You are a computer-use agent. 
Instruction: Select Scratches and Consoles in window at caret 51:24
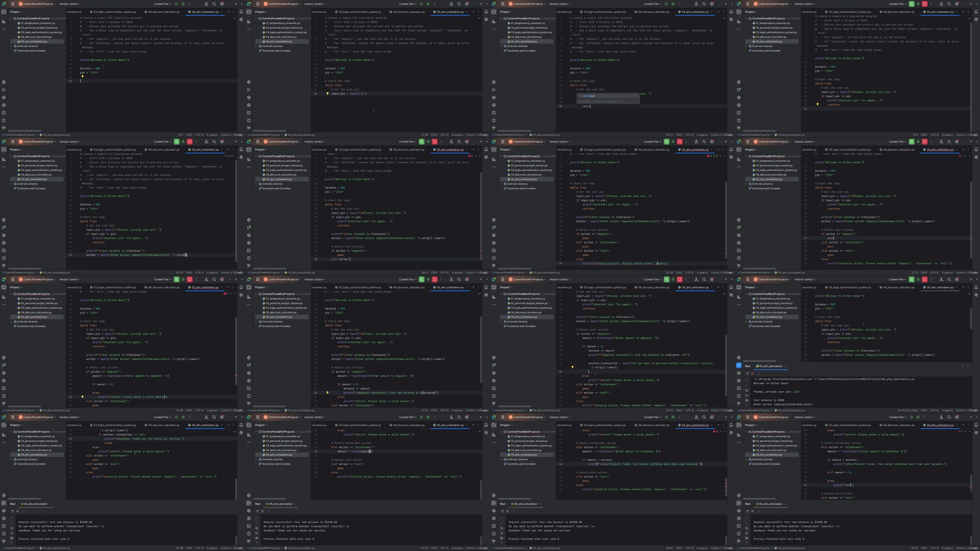(x=764, y=464)
